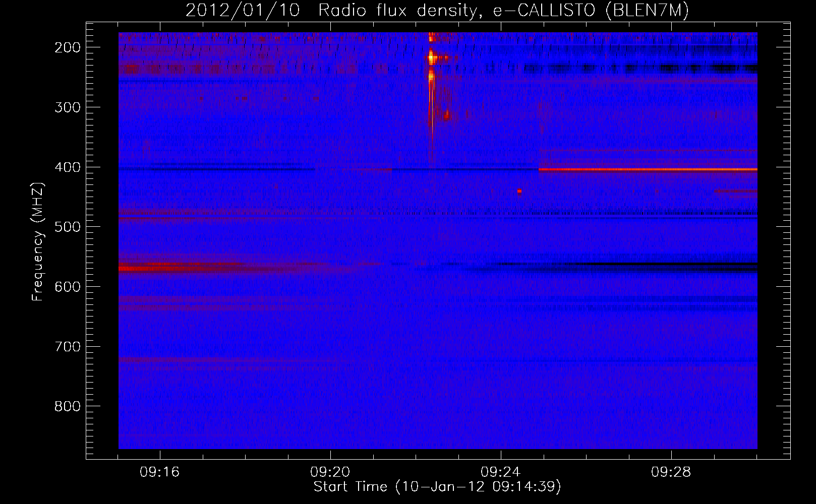Viewport: 816px width, 504px height.
Task: Click the 700 frequency tick label
Action: (68, 347)
